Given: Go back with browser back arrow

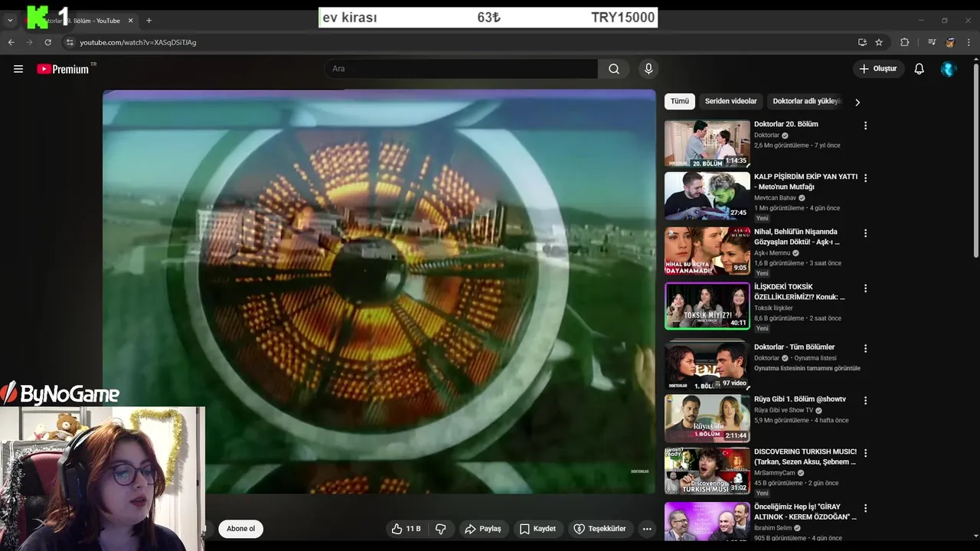Looking at the screenshot, I should (x=11, y=42).
